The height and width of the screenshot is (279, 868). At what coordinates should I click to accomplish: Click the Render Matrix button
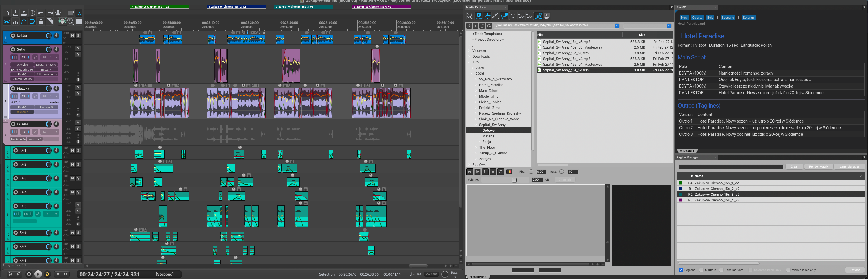818,166
